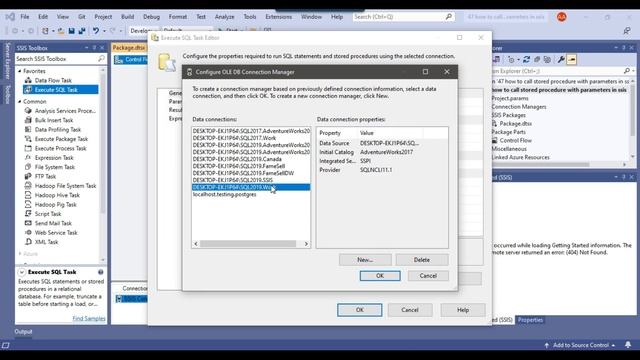Viewport: 640px width, 360px height.
Task: Select the SQL2017.Work data connection
Action: 234,138
